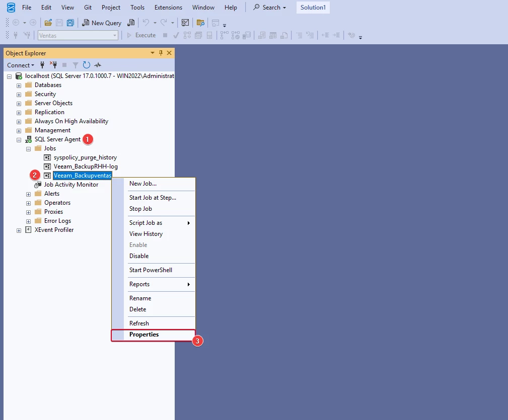
Task: Click the Save All icon
Action: (x=70, y=23)
